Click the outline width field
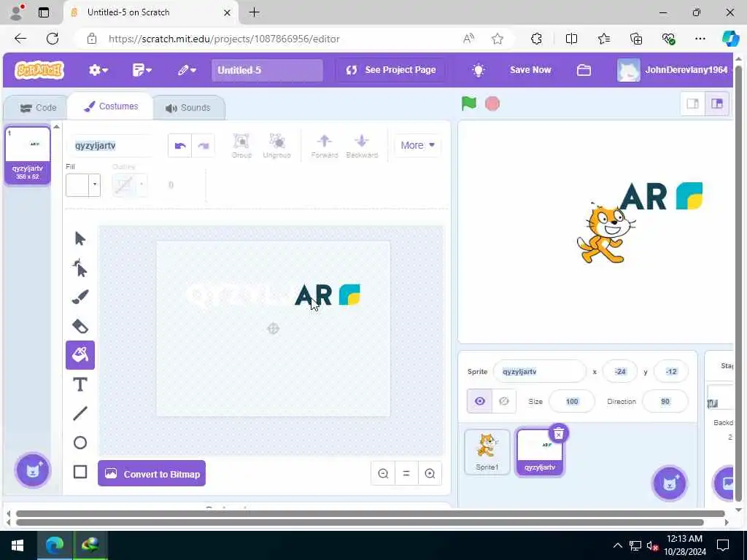 coord(171,184)
